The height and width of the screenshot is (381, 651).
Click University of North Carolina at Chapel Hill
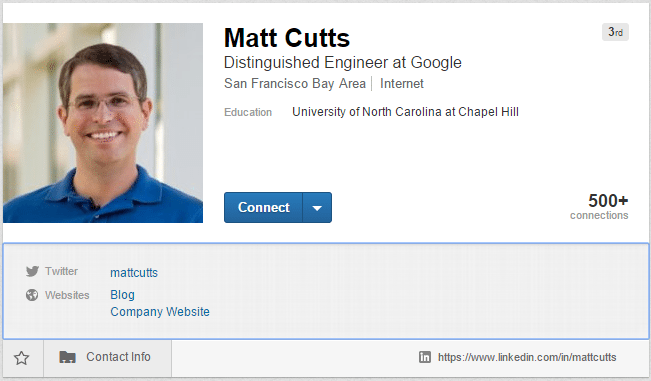coord(405,112)
